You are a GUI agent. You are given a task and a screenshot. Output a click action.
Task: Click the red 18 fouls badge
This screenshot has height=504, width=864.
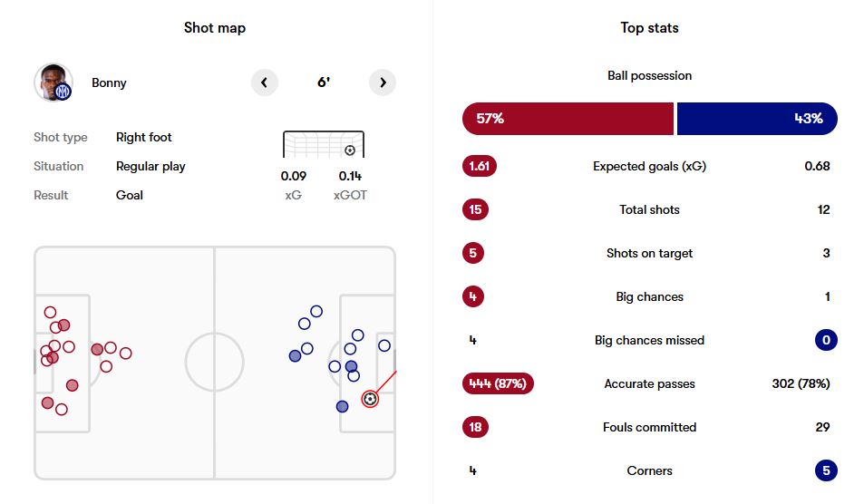coord(475,427)
